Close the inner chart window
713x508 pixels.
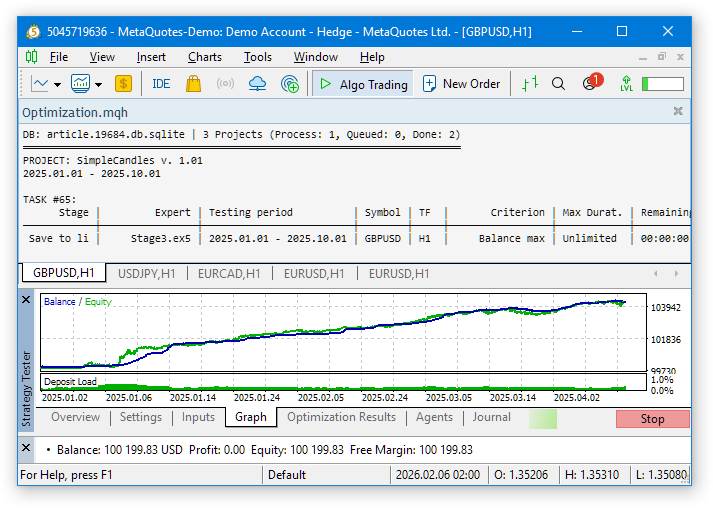pos(680,57)
